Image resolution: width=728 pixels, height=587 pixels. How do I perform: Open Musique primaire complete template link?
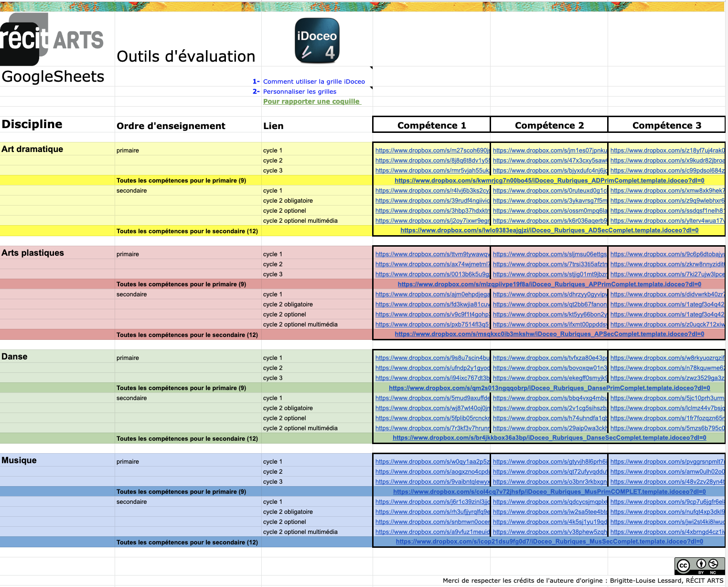(549, 492)
